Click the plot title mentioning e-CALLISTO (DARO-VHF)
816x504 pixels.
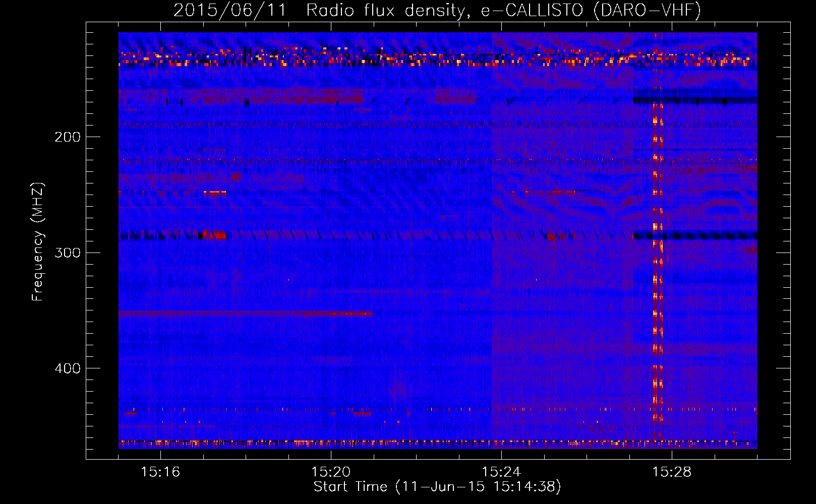(437, 10)
